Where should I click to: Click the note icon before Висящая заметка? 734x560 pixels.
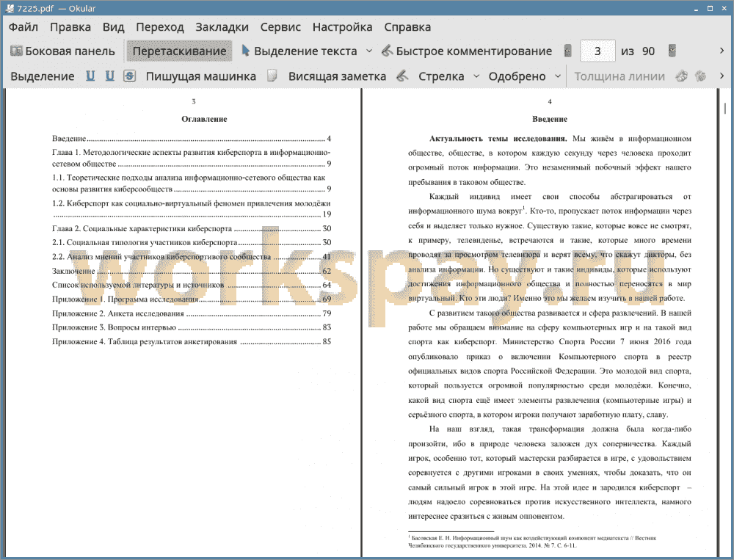[272, 76]
